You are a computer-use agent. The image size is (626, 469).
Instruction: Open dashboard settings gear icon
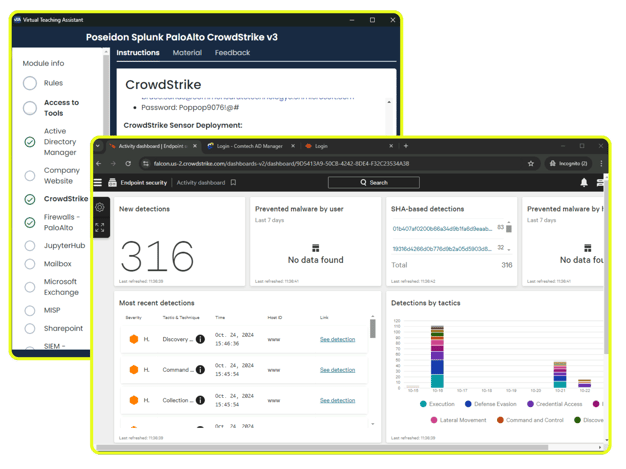coord(100,208)
